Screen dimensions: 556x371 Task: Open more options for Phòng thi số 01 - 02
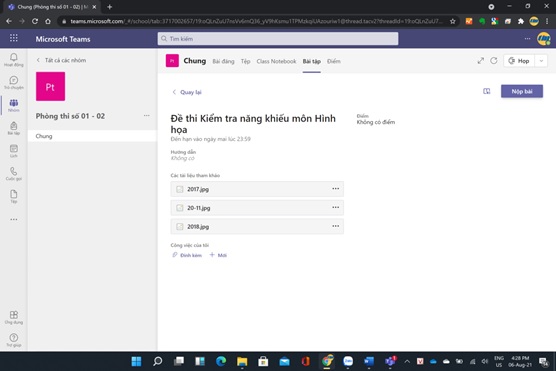click(146, 116)
